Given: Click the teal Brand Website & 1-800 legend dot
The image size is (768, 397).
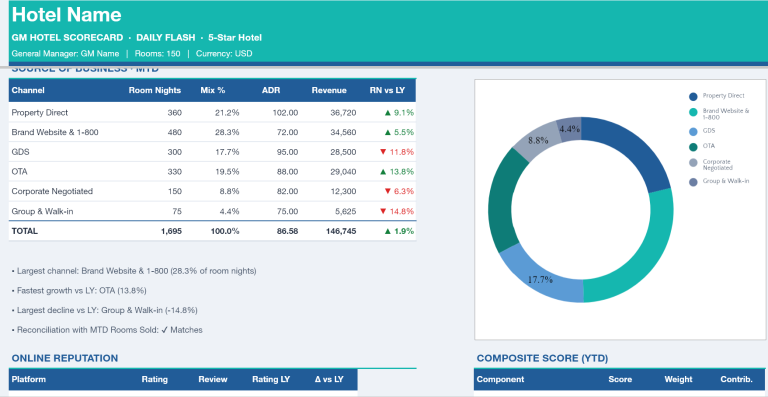Looking at the screenshot, I should click(x=693, y=113).
